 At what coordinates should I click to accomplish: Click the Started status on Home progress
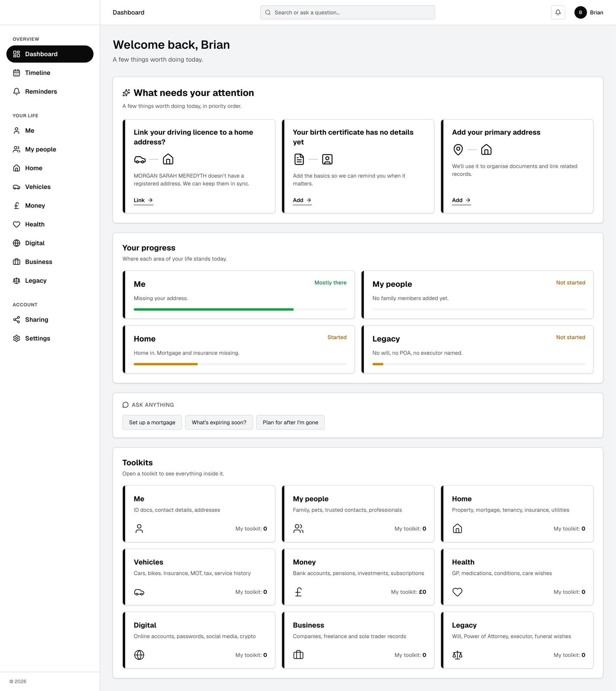(x=337, y=337)
